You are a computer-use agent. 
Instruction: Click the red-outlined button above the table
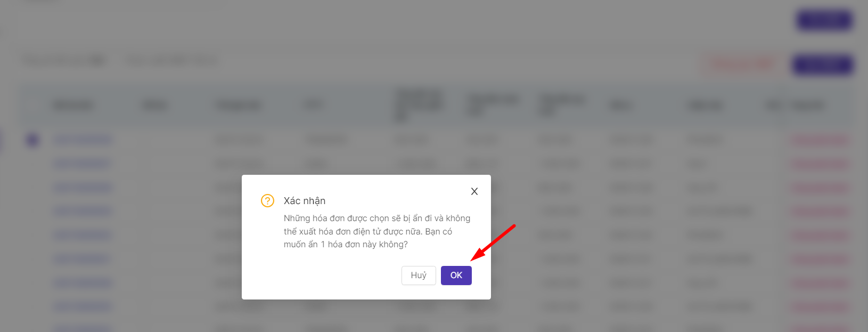742,65
